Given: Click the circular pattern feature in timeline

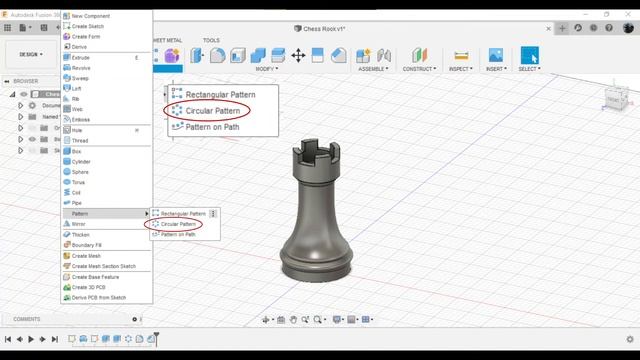Looking at the screenshot, I should [x=128, y=339].
